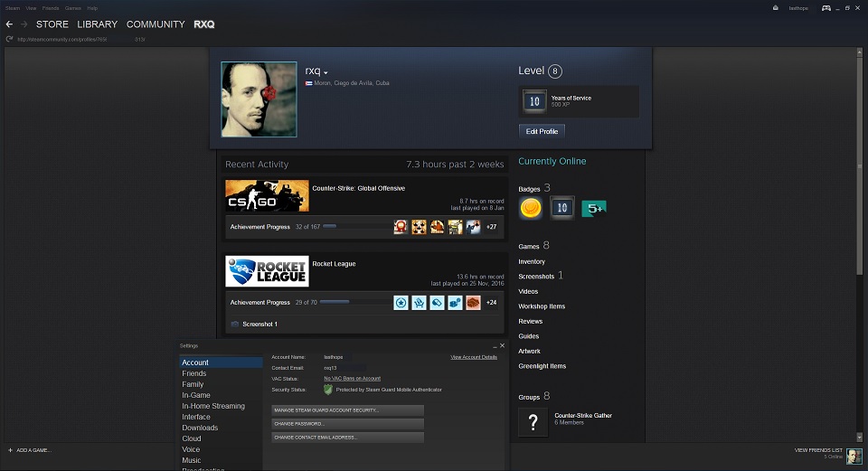
Task: View third Rocket League achievement icon
Action: [437, 303]
